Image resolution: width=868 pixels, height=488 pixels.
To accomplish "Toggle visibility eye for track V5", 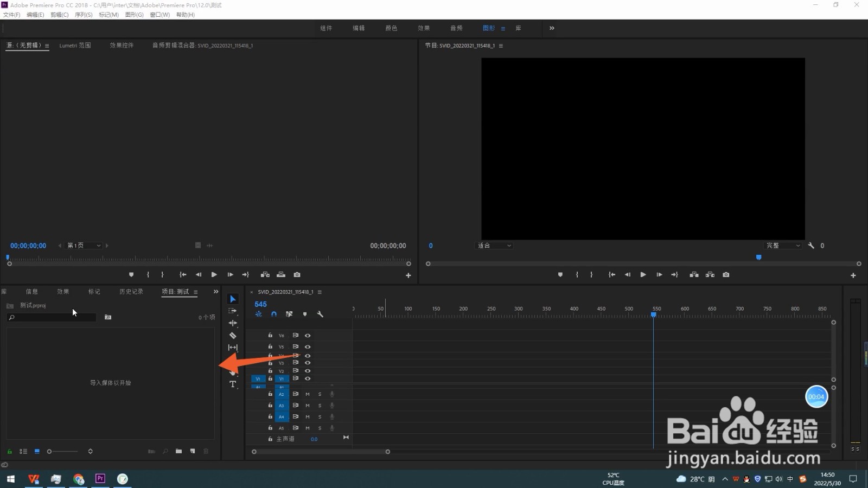I will pyautogui.click(x=308, y=347).
